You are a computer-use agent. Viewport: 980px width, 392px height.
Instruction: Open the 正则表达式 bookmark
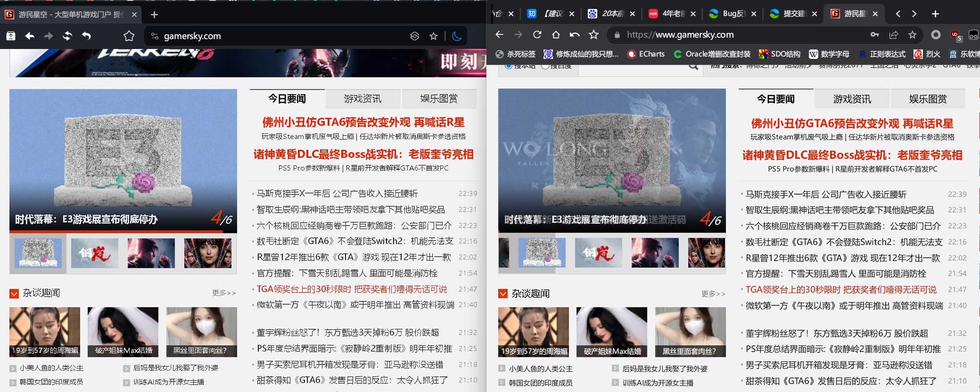(882, 54)
